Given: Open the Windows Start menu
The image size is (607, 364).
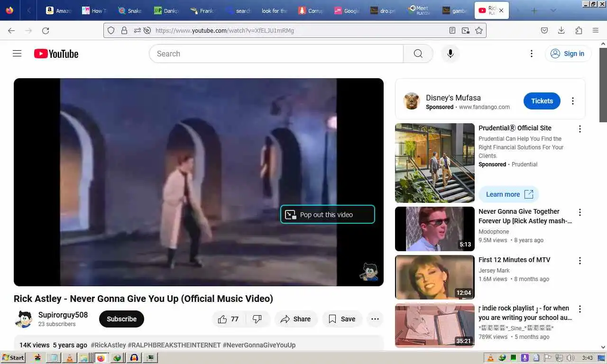Looking at the screenshot, I should (13, 358).
